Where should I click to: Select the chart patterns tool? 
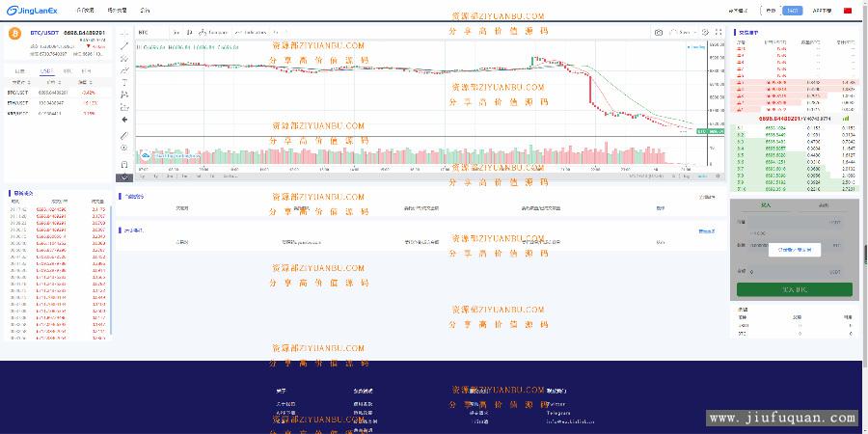pos(124,95)
